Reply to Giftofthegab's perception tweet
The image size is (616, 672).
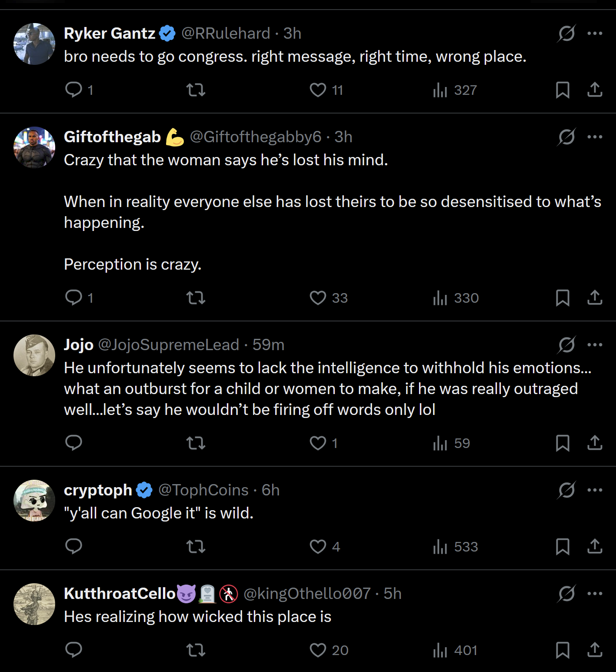tap(74, 298)
